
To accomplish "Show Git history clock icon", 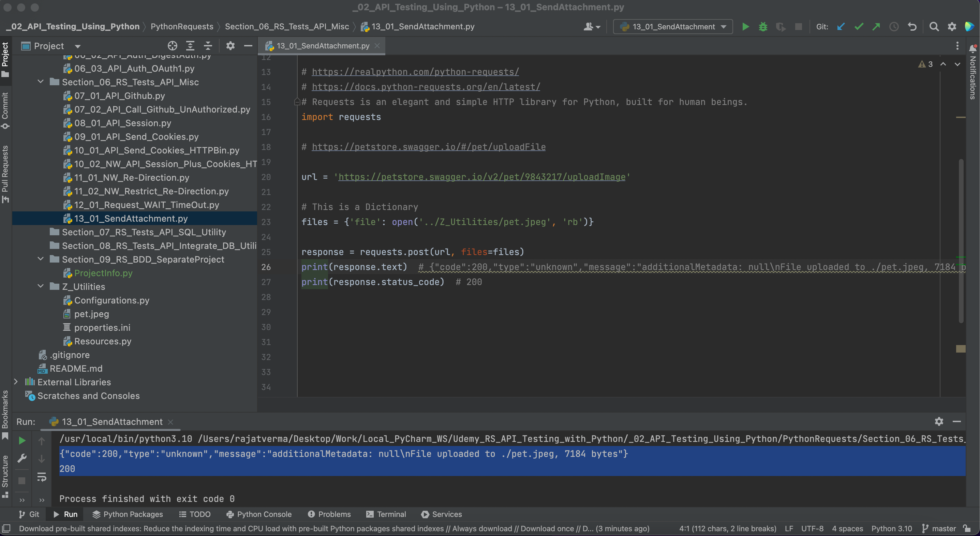I will click(x=894, y=27).
